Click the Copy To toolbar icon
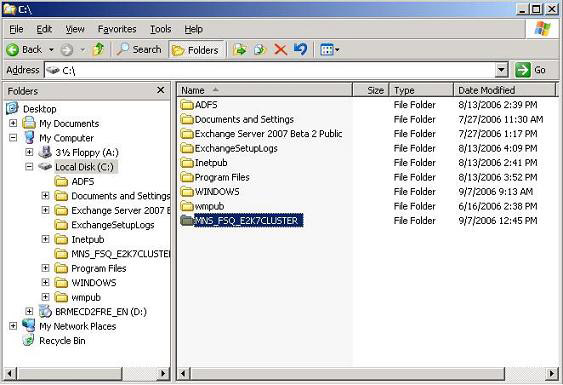The height and width of the screenshot is (385, 563). (260, 50)
